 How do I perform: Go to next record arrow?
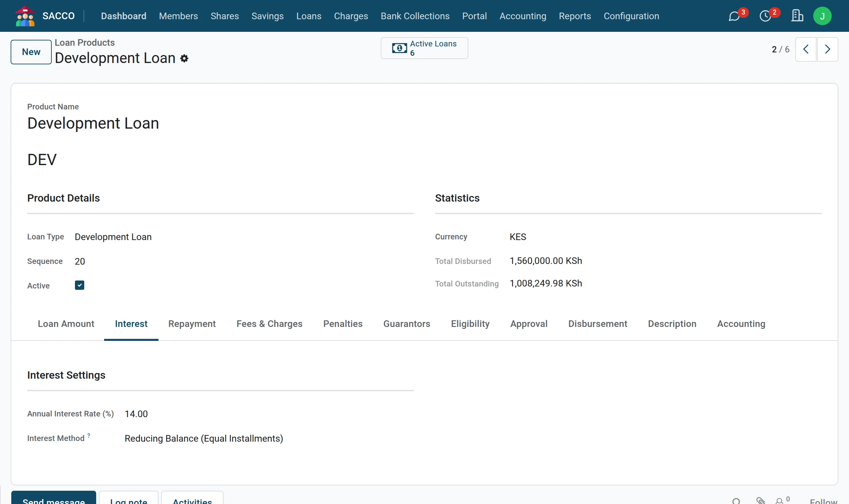click(827, 49)
